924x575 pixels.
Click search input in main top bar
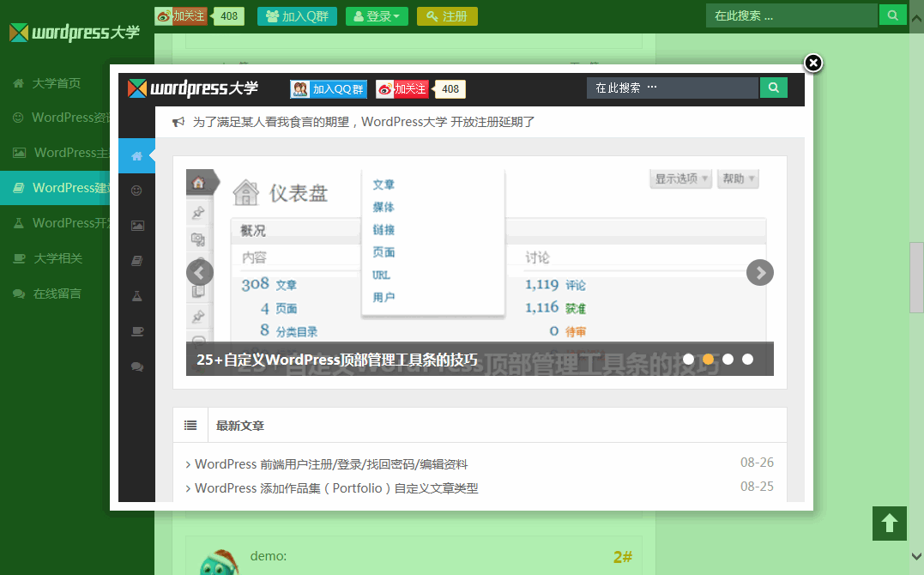pos(791,16)
